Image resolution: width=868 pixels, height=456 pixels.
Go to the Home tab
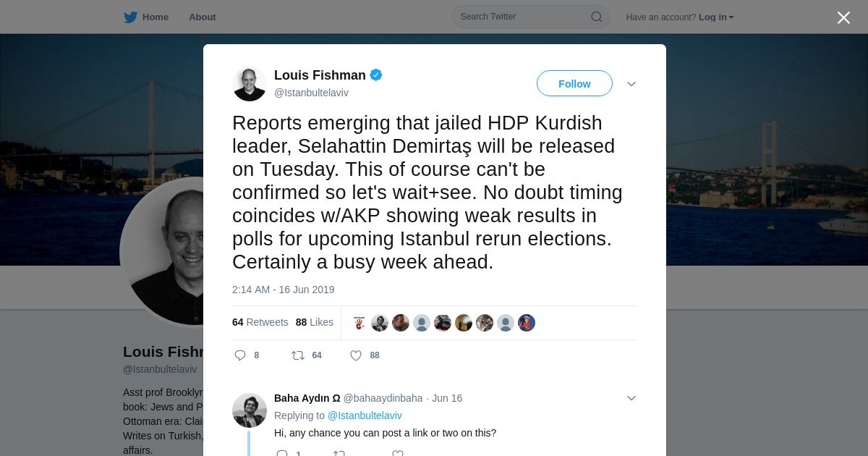pos(146,17)
